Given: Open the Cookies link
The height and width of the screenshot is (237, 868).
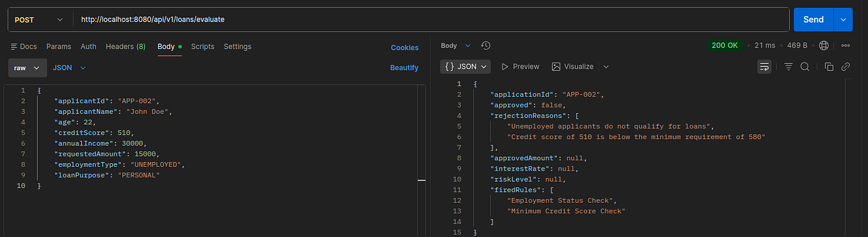Looking at the screenshot, I should [x=404, y=47].
